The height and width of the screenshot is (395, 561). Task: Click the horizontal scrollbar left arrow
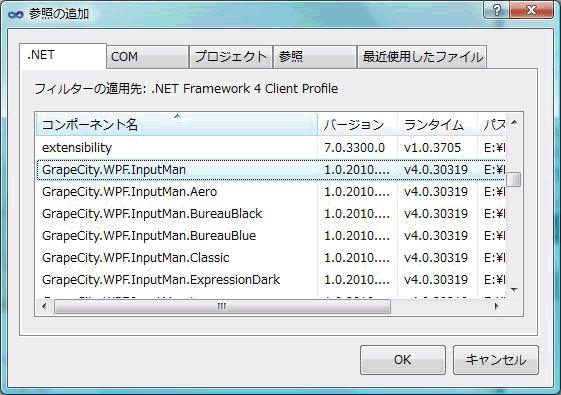point(44,306)
